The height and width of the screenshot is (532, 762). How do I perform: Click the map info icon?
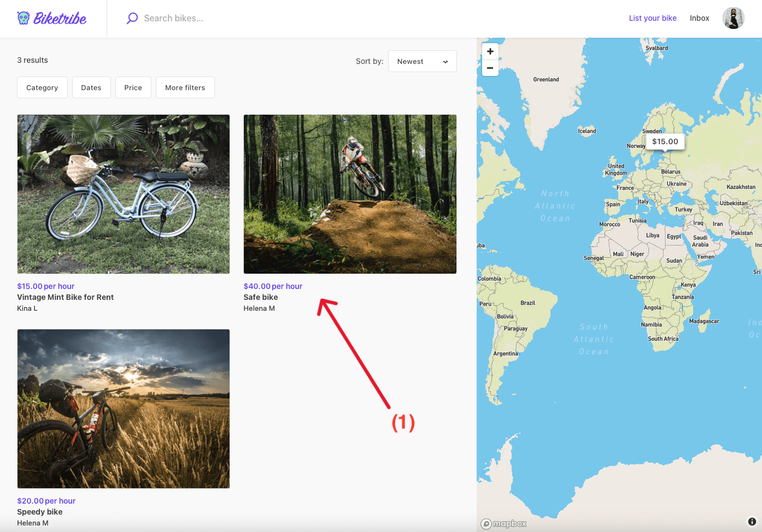pos(752,522)
